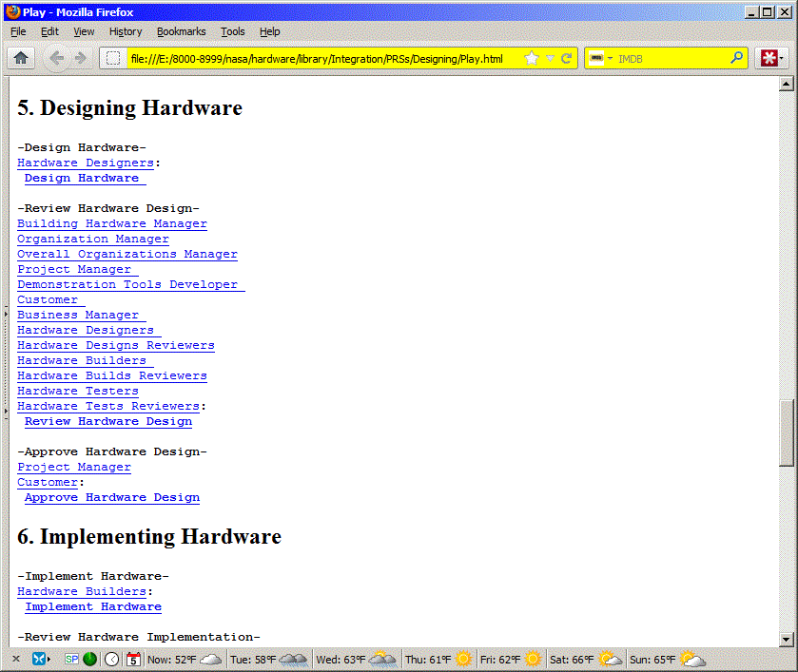The height and width of the screenshot is (672, 798).
Task: Open the Approve Hardware Design link
Action: (x=112, y=497)
